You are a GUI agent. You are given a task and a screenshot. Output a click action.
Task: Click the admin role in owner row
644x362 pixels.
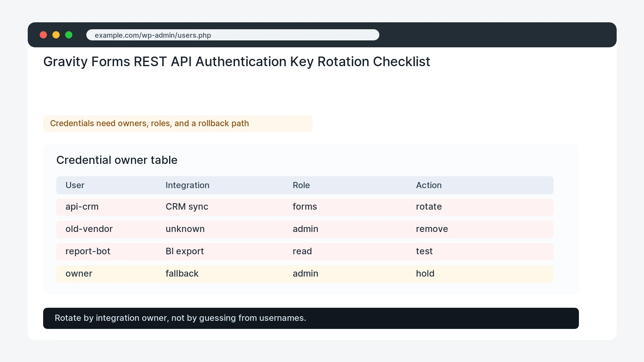click(305, 274)
